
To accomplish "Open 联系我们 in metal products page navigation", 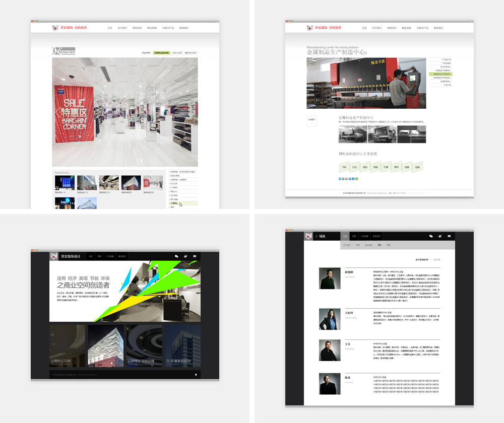I will [x=438, y=28].
